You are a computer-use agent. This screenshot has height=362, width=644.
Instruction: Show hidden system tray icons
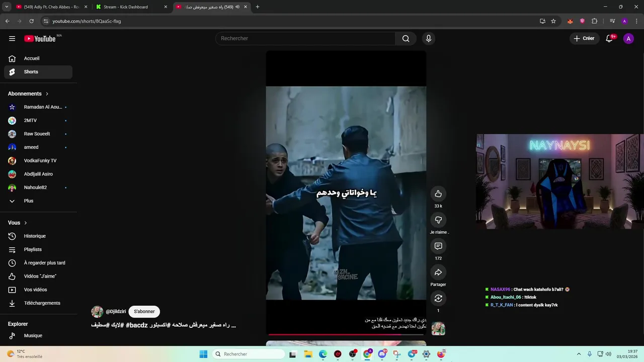(x=579, y=354)
